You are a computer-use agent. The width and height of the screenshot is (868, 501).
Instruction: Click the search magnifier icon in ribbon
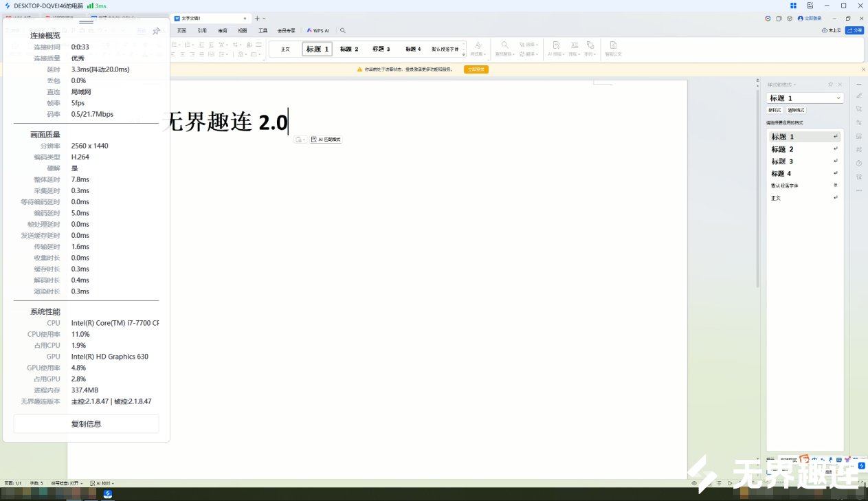(x=343, y=30)
